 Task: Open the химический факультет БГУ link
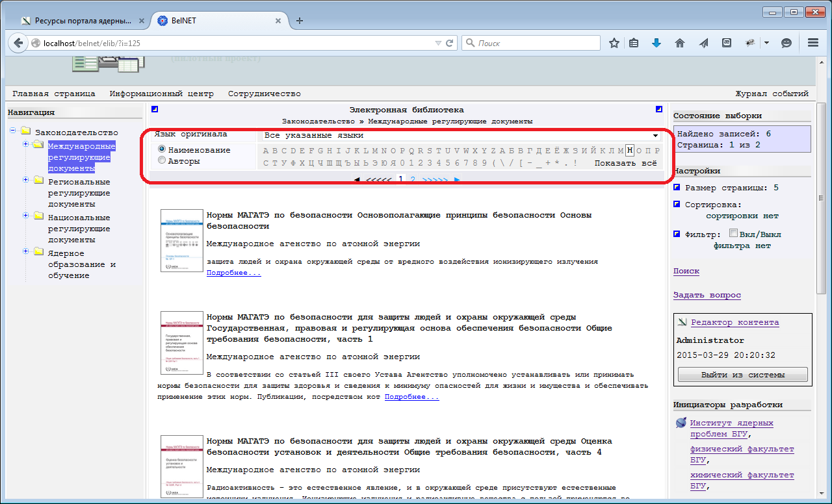(x=742, y=481)
